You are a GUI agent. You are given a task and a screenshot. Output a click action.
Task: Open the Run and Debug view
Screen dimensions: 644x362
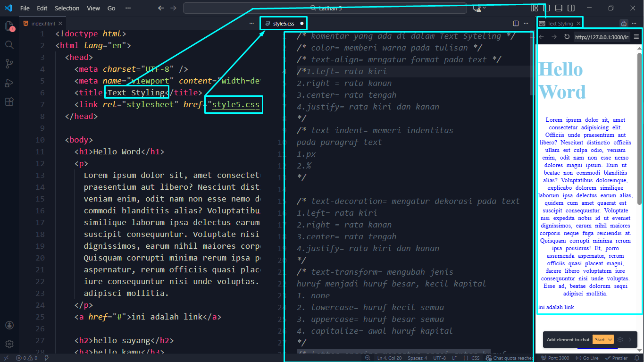coord(9,83)
